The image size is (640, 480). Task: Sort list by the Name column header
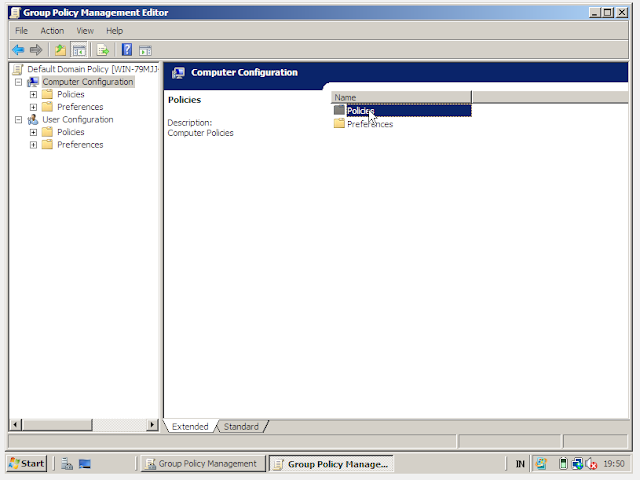tap(401, 97)
